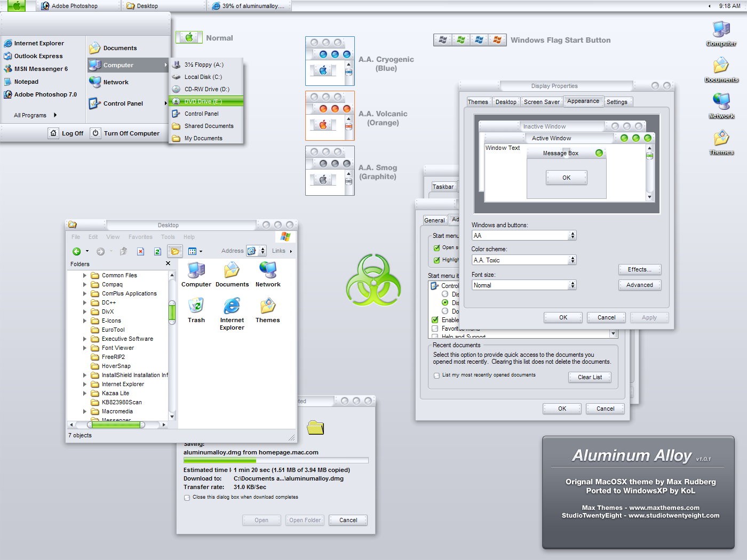Open MSN Messenger 6 in Start menu
Viewport: 747px width, 560px height.
click(36, 69)
